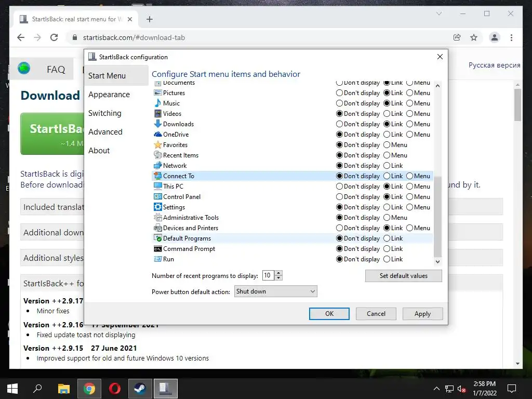The width and height of the screenshot is (532, 399).
Task: Click the Administrative Tools icon
Action: coord(158,218)
